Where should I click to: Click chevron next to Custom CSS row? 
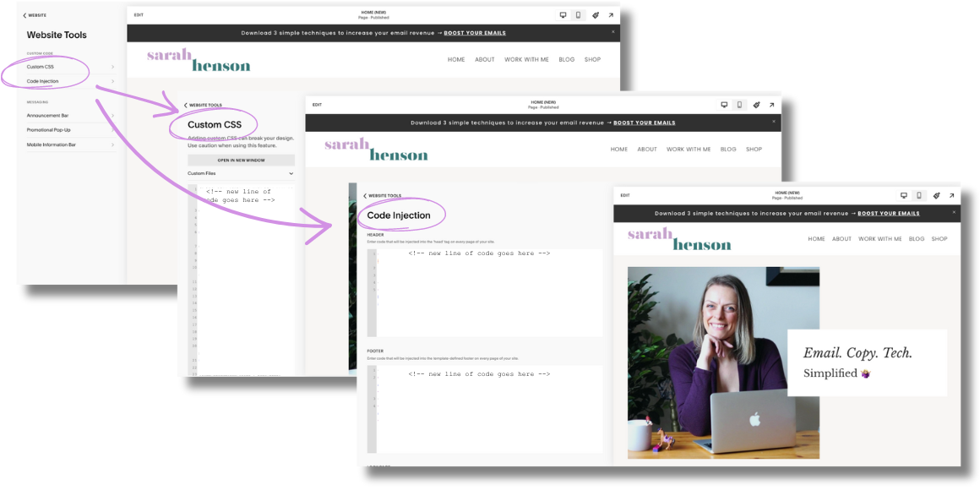113,66
